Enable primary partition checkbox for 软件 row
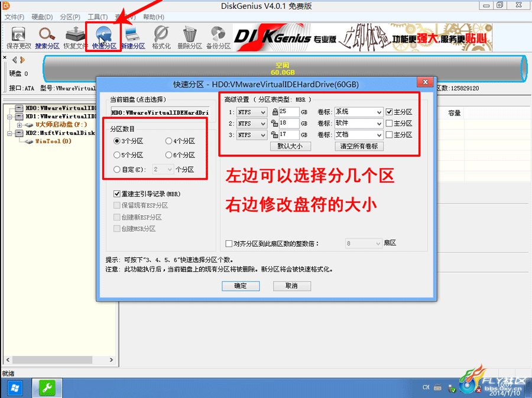The image size is (532, 398). 389,123
